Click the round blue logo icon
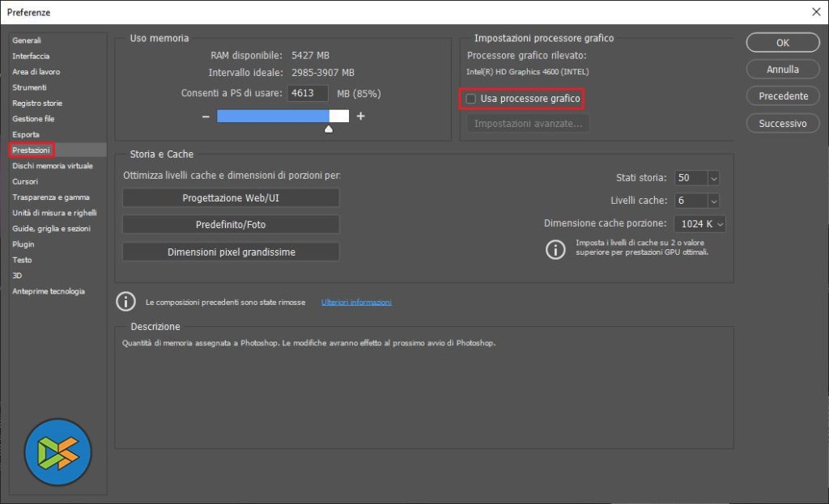Screen dimensions: 829x504 point(58,452)
